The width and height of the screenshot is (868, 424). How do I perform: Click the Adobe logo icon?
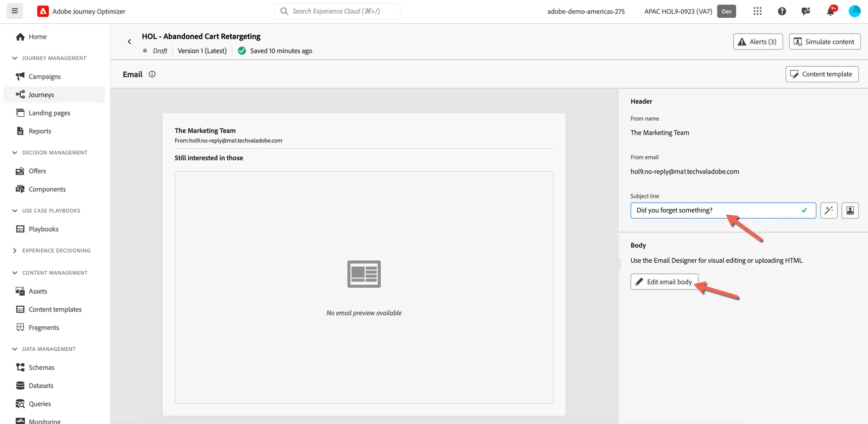43,11
